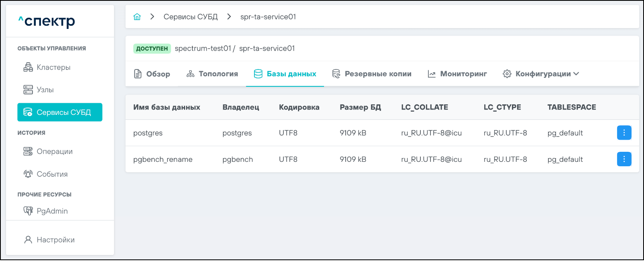The width and height of the screenshot is (644, 261).
Task: Launch PgAdmin from sidebar
Action: click(x=52, y=211)
